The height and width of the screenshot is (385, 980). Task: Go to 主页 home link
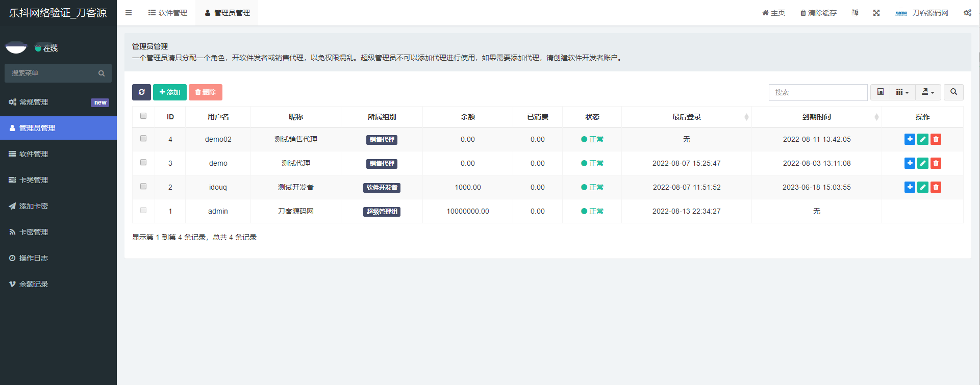[x=773, y=13]
